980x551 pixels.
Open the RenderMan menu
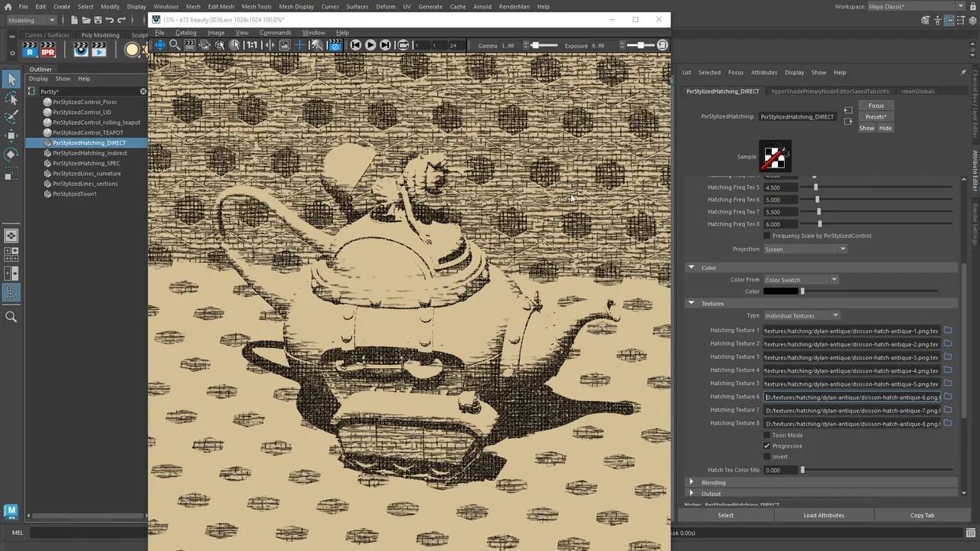[x=514, y=6]
